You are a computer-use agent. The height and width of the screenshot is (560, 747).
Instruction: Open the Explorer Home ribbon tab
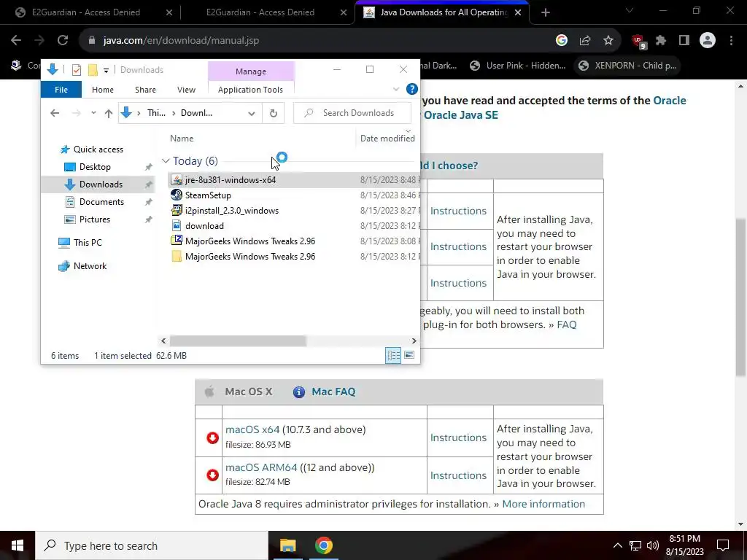tap(102, 90)
